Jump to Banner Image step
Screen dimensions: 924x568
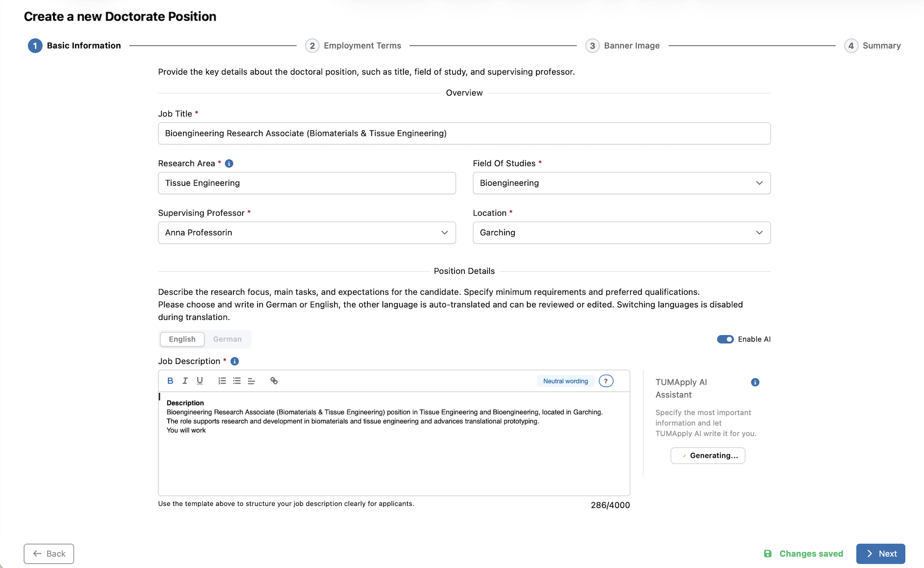[x=623, y=46]
